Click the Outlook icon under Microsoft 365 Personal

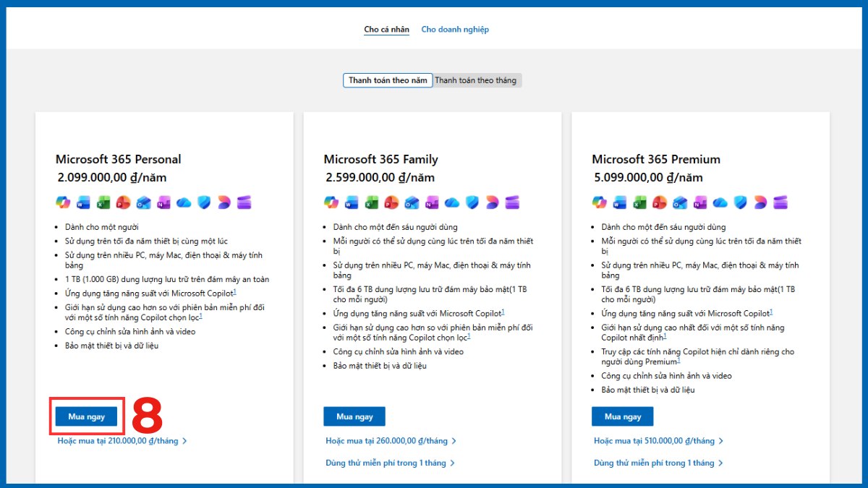(143, 202)
